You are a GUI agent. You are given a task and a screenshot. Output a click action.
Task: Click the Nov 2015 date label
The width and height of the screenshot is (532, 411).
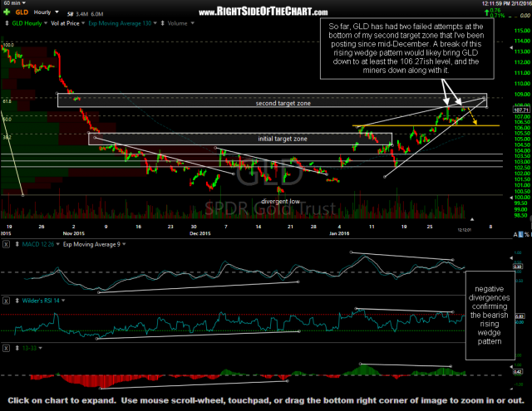(x=74, y=233)
